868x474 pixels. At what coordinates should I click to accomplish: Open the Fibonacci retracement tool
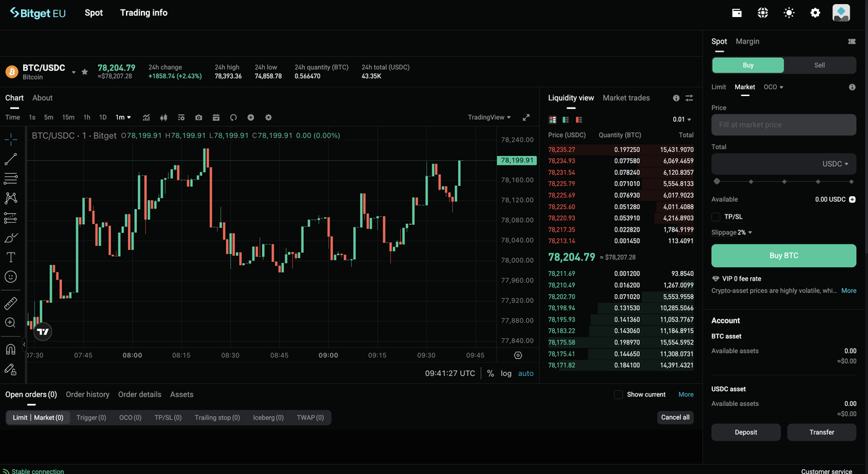coord(11,178)
